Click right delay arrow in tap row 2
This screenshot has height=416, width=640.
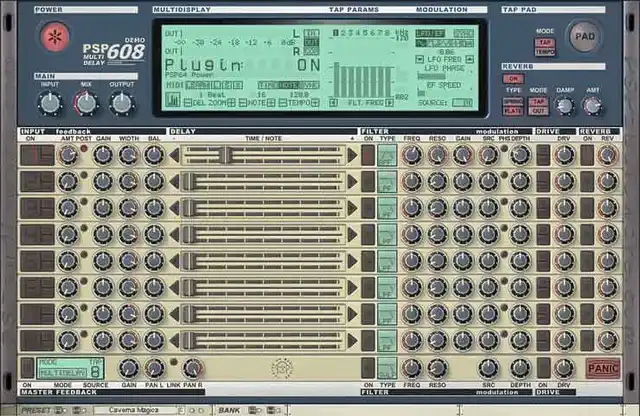[x=352, y=182]
